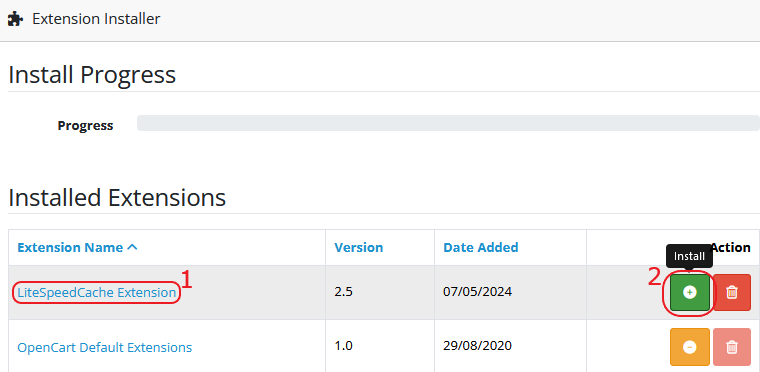Click the Extension Installer panel title text
Image resolution: width=760 pixels, height=372 pixels.
tap(96, 19)
